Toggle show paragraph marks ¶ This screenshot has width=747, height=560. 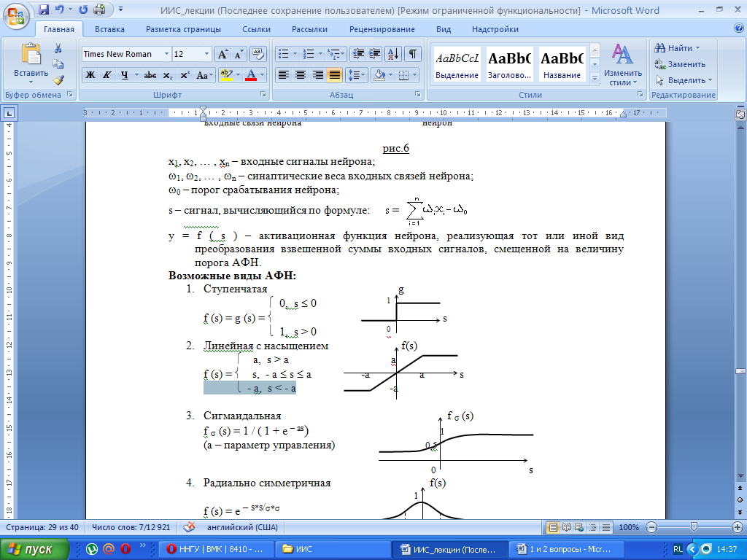[x=412, y=54]
